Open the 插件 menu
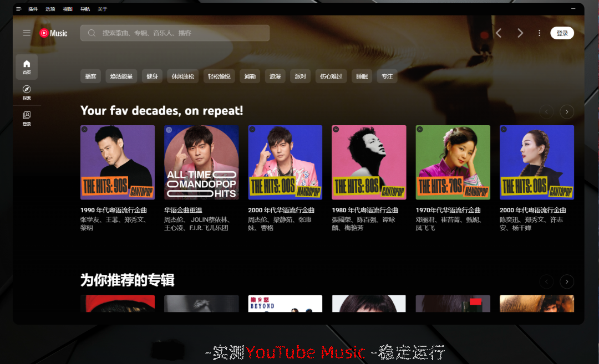This screenshot has width=599, height=364. (33, 9)
